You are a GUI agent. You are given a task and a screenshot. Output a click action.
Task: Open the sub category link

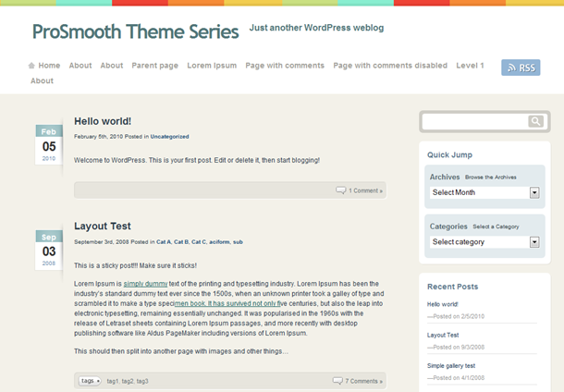coord(238,242)
